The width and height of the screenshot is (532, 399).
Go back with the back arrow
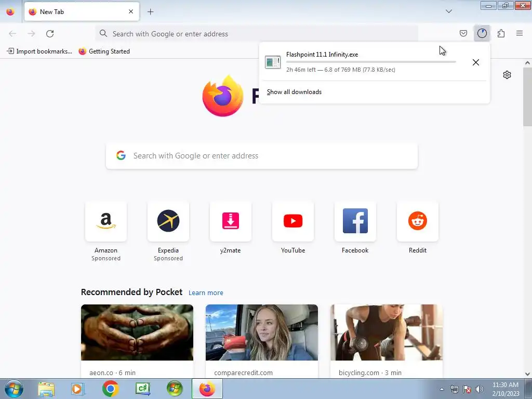(12, 34)
